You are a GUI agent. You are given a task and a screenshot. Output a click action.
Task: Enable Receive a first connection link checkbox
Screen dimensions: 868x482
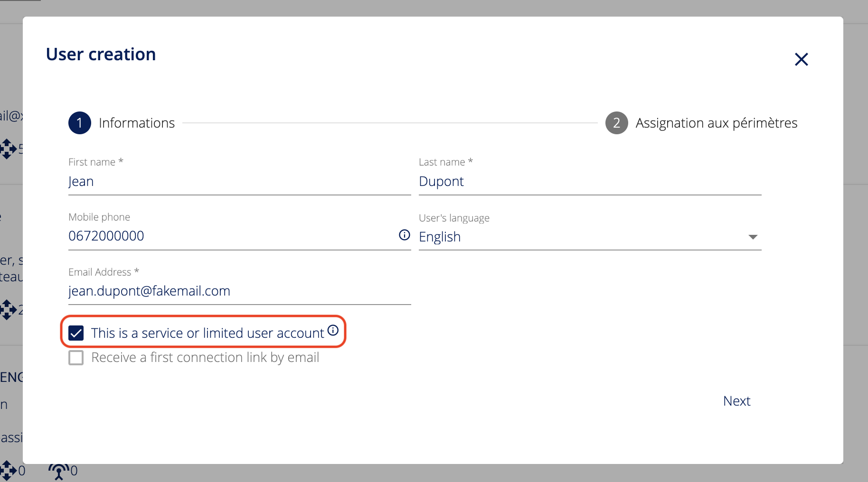(x=76, y=358)
